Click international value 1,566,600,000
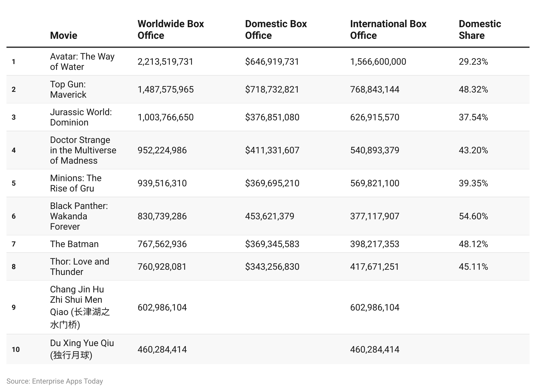Image resolution: width=536 pixels, height=392 pixels. [378, 61]
